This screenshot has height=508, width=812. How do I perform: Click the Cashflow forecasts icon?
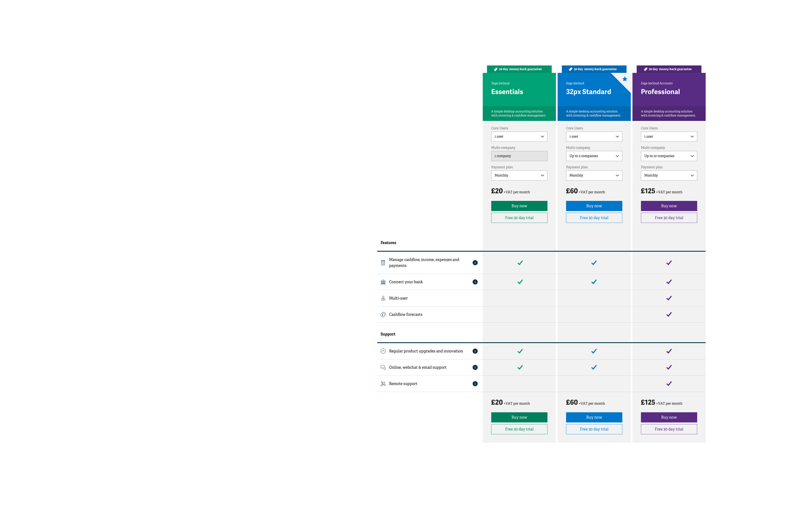click(383, 315)
